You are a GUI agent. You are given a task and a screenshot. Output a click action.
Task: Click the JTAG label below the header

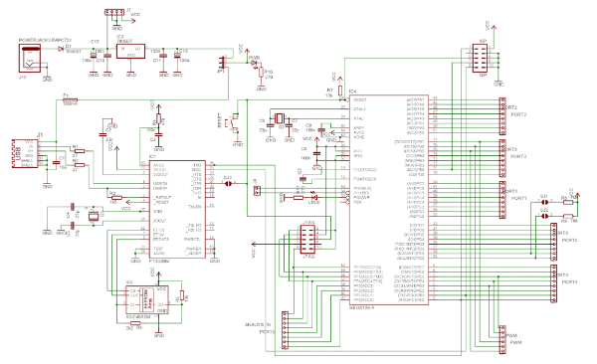click(308, 258)
